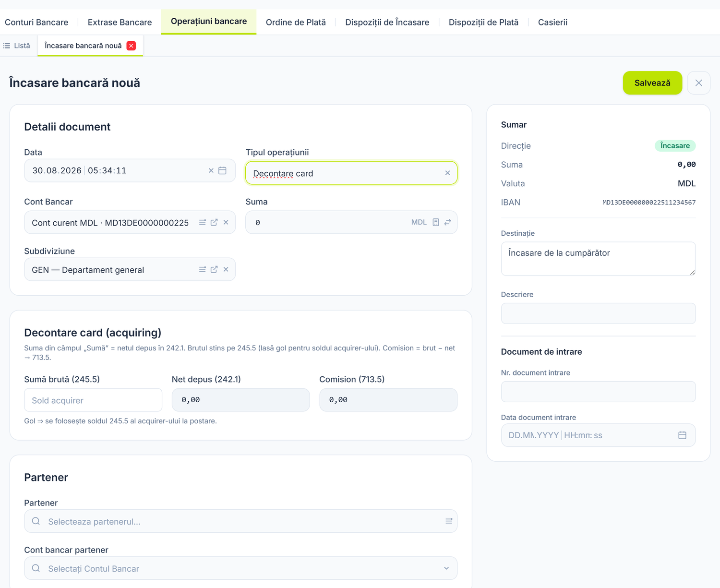
Task: Click search icon in Partener field
Action: (x=36, y=521)
